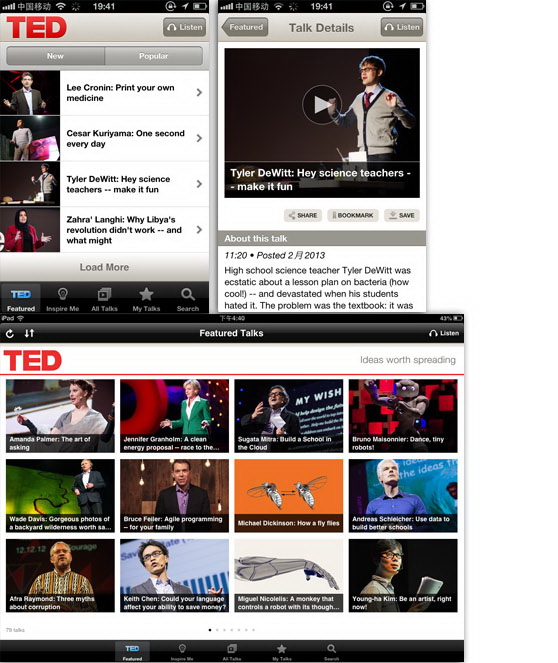Image resolution: width=558 pixels, height=663 pixels.
Task: Select the New segment
Action: [55, 56]
